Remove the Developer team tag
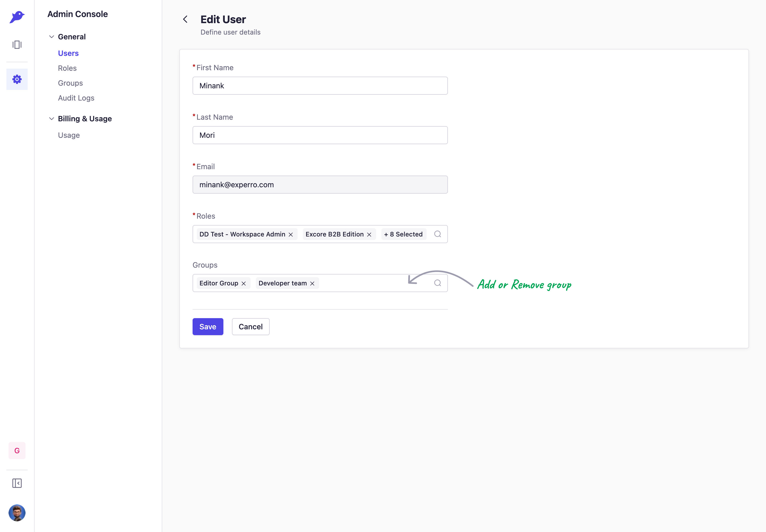 pyautogui.click(x=312, y=284)
